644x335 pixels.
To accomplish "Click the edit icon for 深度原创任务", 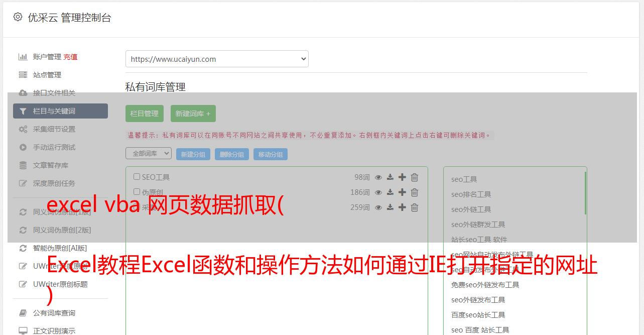I will click(23, 183).
